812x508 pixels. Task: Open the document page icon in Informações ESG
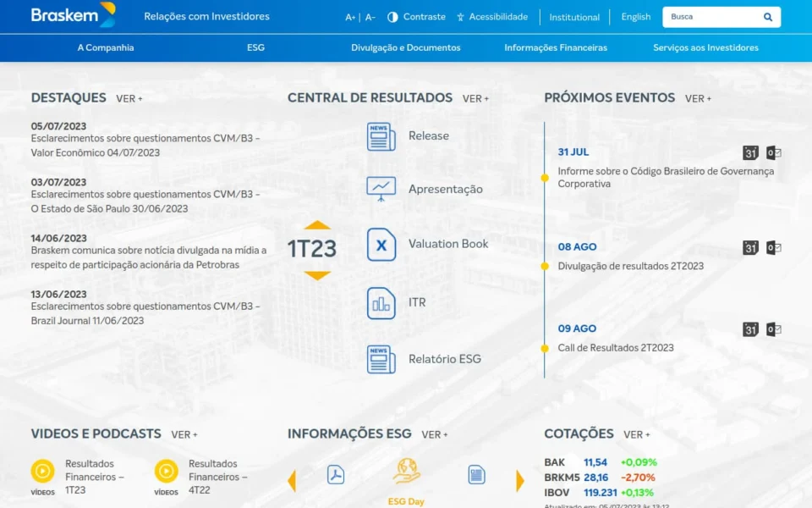[x=476, y=475]
